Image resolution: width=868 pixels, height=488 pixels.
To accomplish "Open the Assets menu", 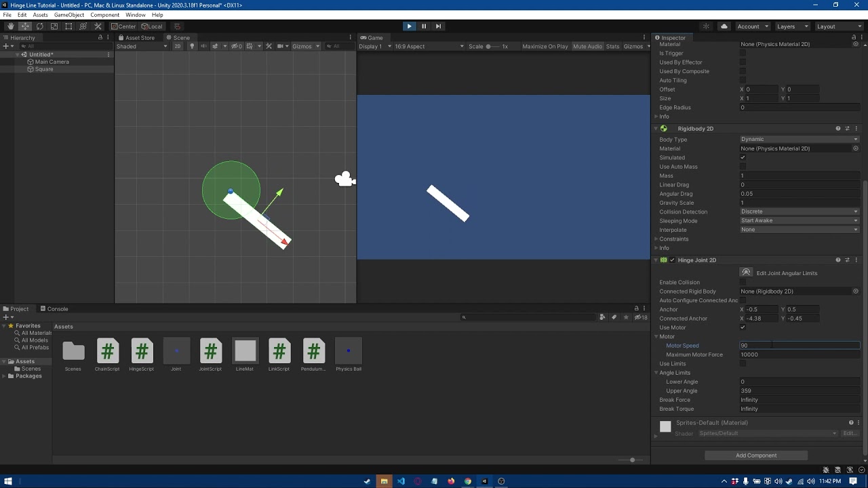I will pos(41,15).
